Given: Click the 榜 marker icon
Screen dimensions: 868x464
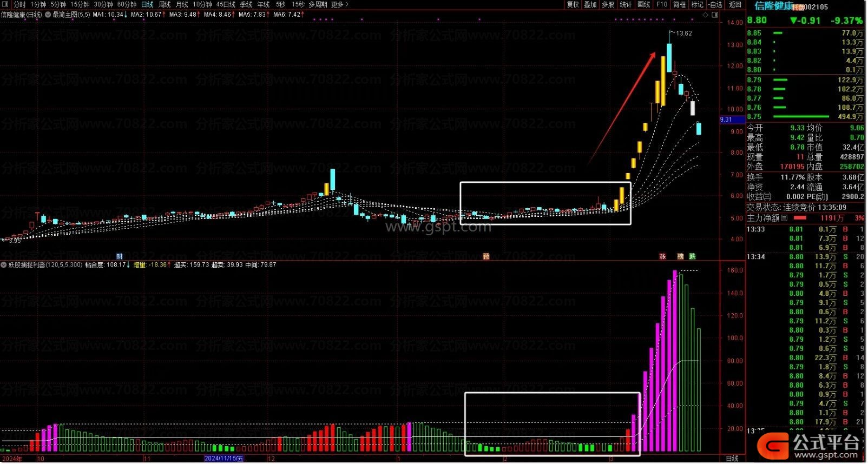Looking at the screenshot, I should tap(681, 256).
